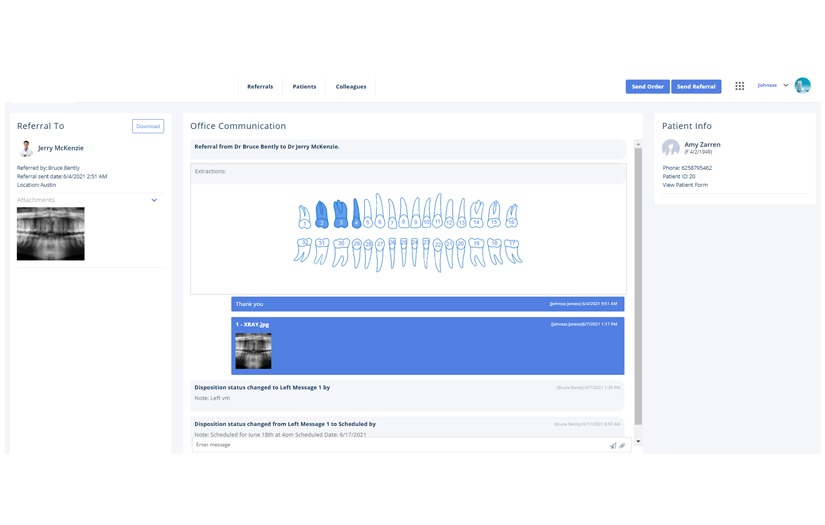Click the 'Location: Austin' text

click(36, 185)
